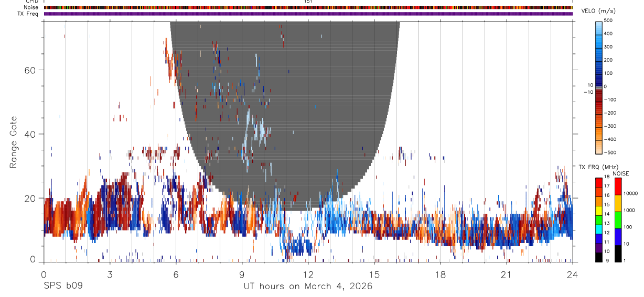Click the yellow segment of NOISE colorbar
Viewport: 644px width, 297px height.
pos(618,203)
